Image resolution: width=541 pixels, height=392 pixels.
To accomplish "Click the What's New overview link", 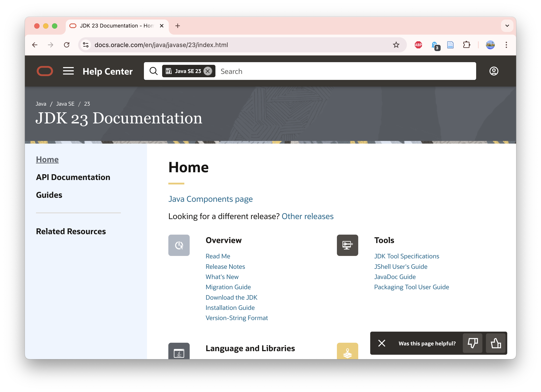I will click(222, 277).
